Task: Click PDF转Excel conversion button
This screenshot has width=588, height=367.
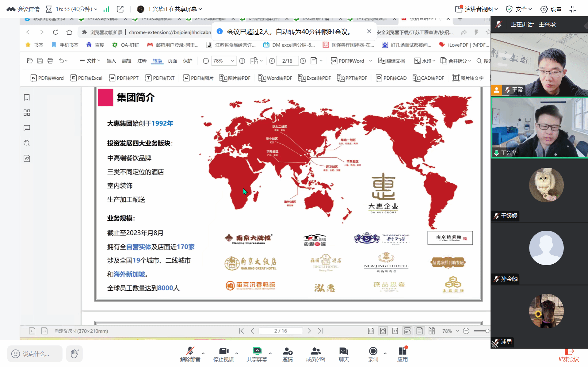Action: [86, 78]
